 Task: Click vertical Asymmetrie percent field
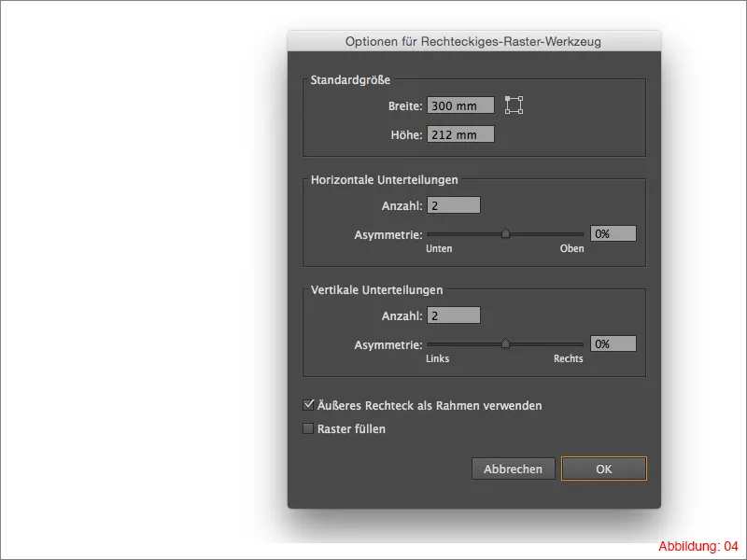(x=613, y=343)
